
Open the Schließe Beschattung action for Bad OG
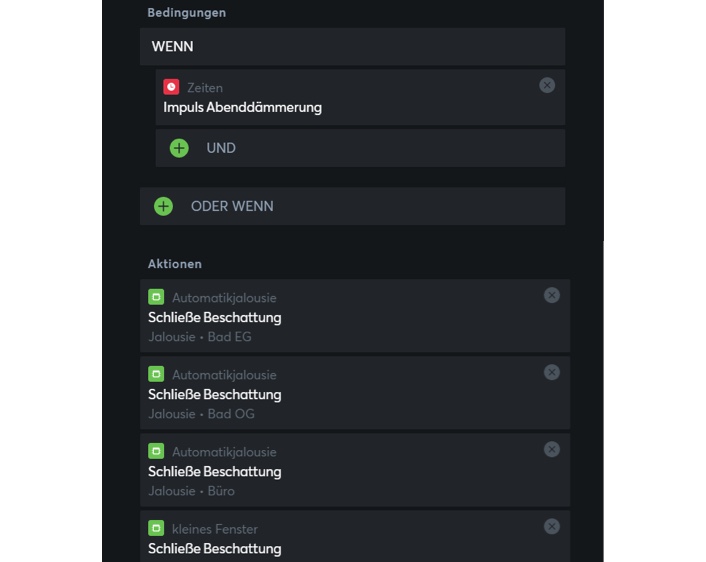pos(215,394)
